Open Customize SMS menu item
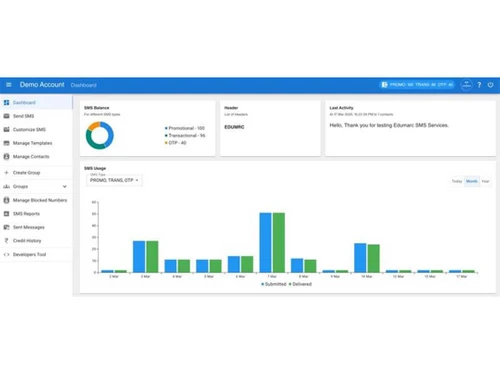500x375 pixels. point(36,129)
